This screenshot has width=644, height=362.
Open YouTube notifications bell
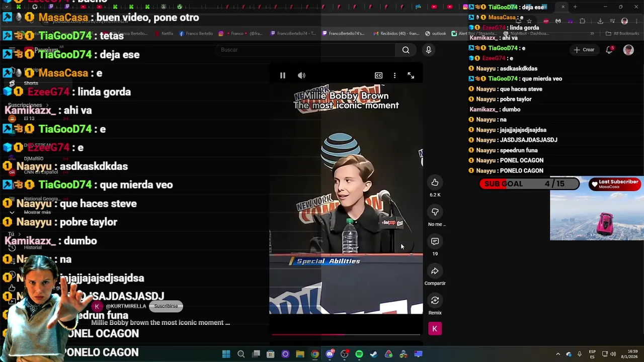tap(609, 50)
